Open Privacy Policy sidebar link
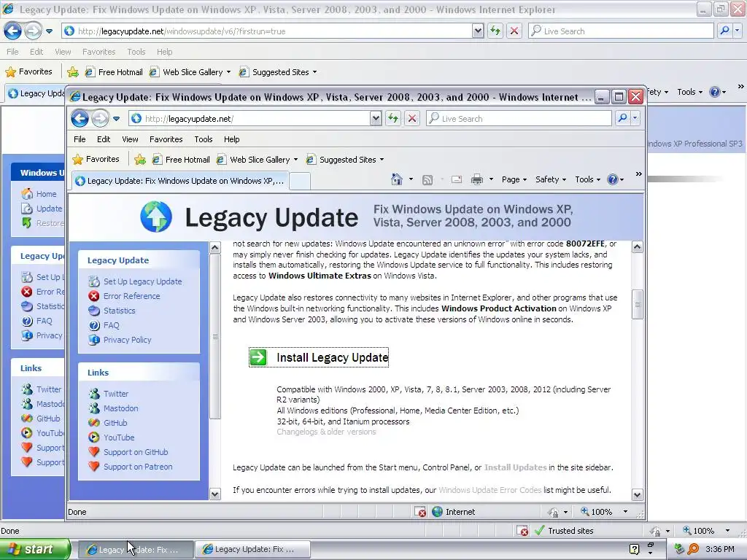The height and width of the screenshot is (560, 747). tap(127, 340)
